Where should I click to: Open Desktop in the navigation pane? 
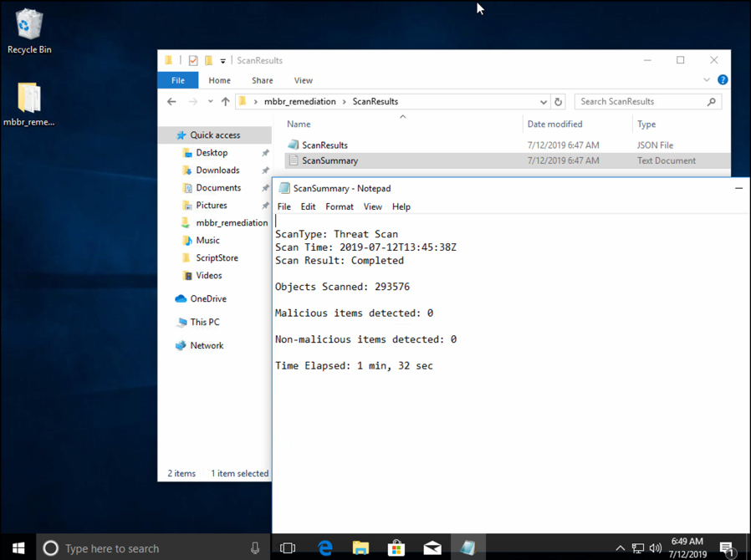212,153
